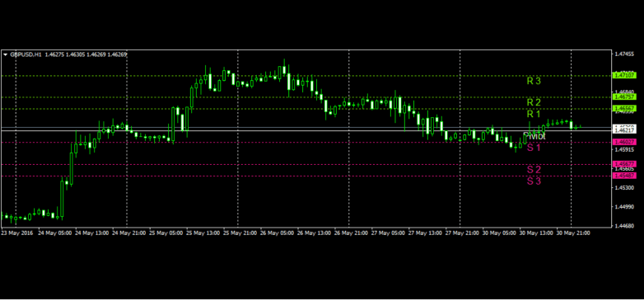
Task: Select the S 1 support label
Action: point(534,148)
